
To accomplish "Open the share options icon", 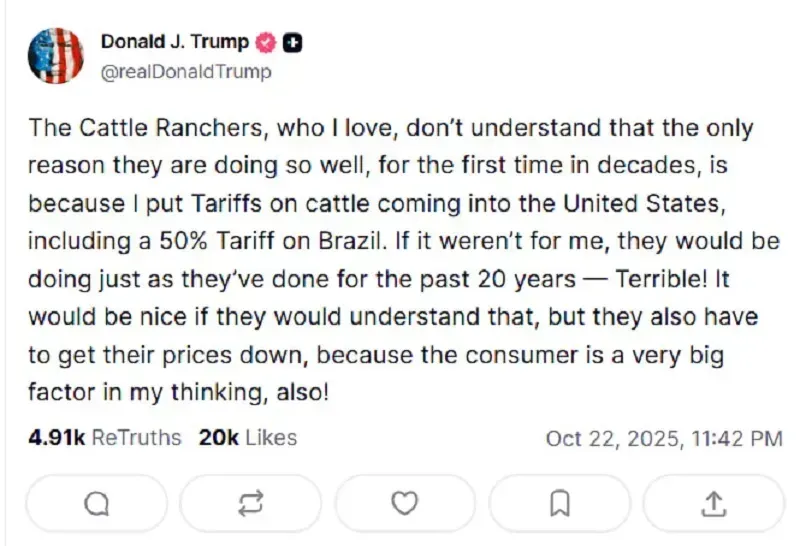I will (x=713, y=504).
